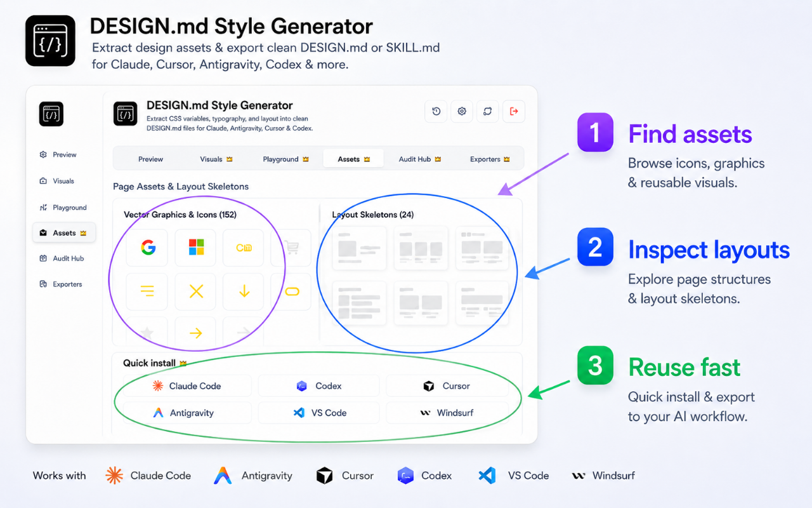812x508 pixels.
Task: Select Assets in the left sidebar
Action: (x=64, y=233)
